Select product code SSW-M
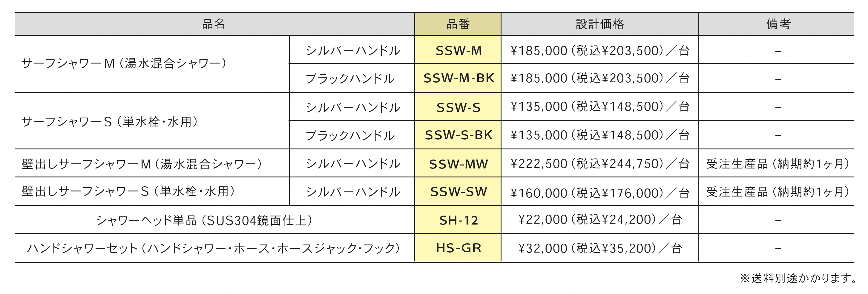 (458, 50)
